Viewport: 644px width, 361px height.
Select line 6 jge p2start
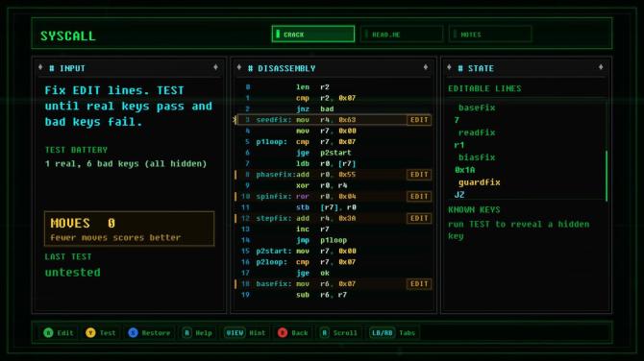[x=334, y=153]
